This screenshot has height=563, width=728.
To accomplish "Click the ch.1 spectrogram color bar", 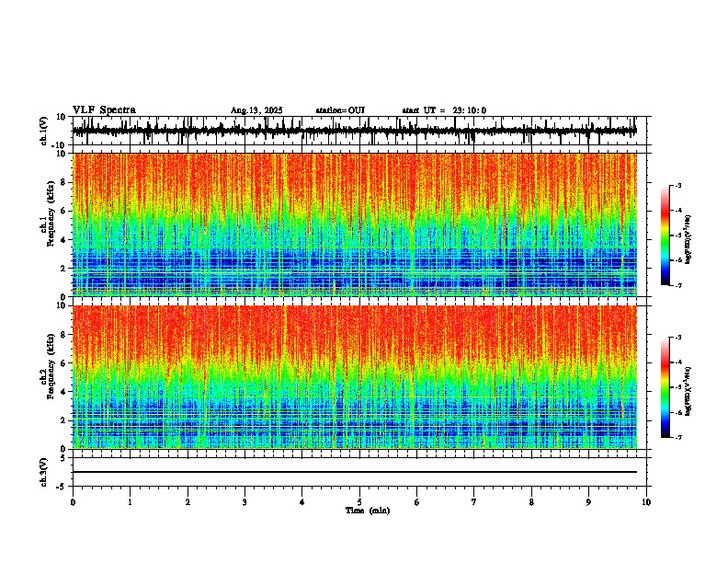I will tap(665, 236).
